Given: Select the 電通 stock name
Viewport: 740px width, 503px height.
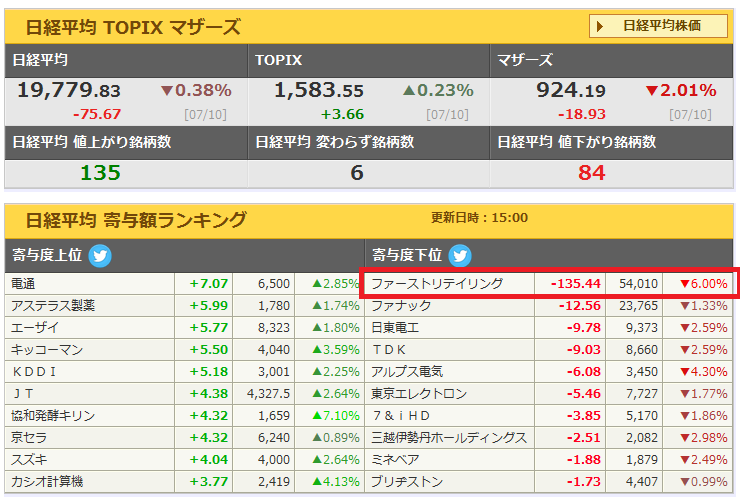Looking at the screenshot, I should pyautogui.click(x=23, y=284).
